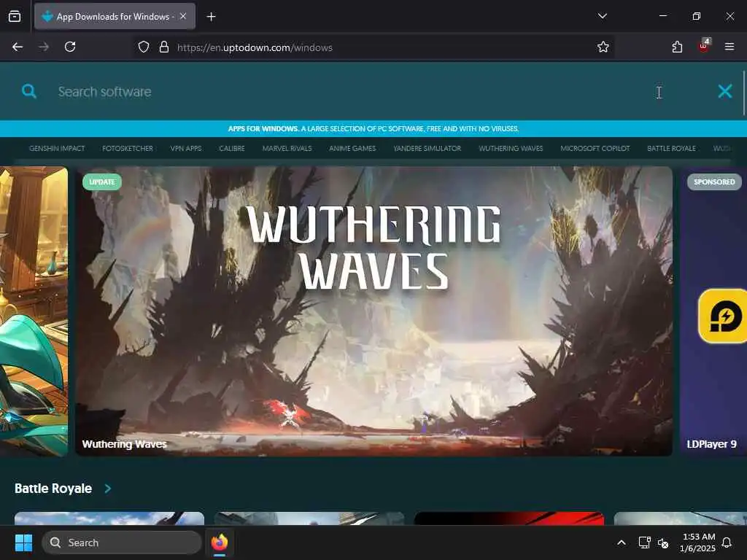Open the Battle Royale section heading
Viewport: 747px width, 560px height.
pos(53,488)
